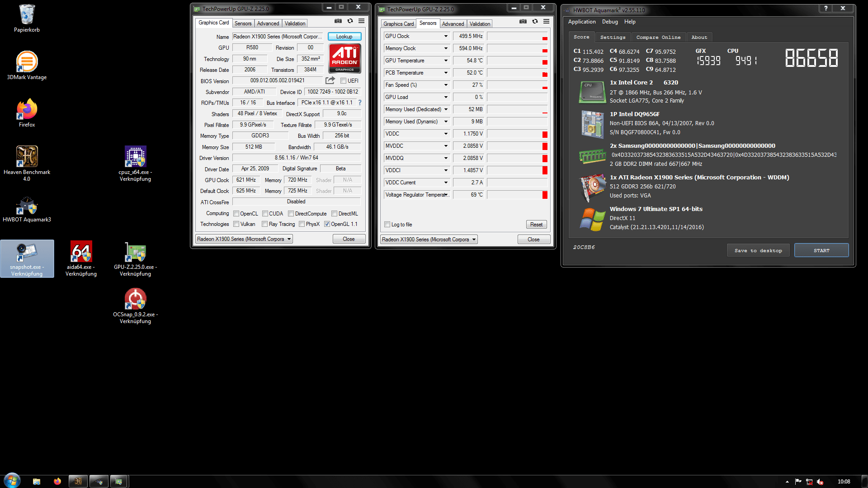Image resolution: width=868 pixels, height=488 pixels.
Task: Click the GPU Name text field
Action: point(278,37)
